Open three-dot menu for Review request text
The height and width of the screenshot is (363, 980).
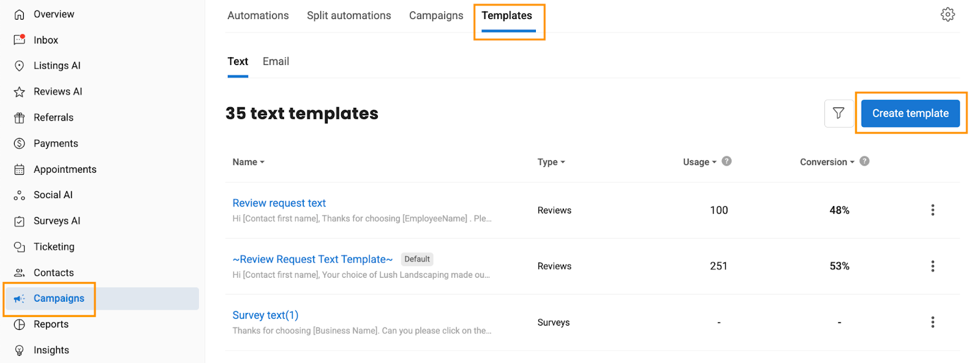[932, 210]
